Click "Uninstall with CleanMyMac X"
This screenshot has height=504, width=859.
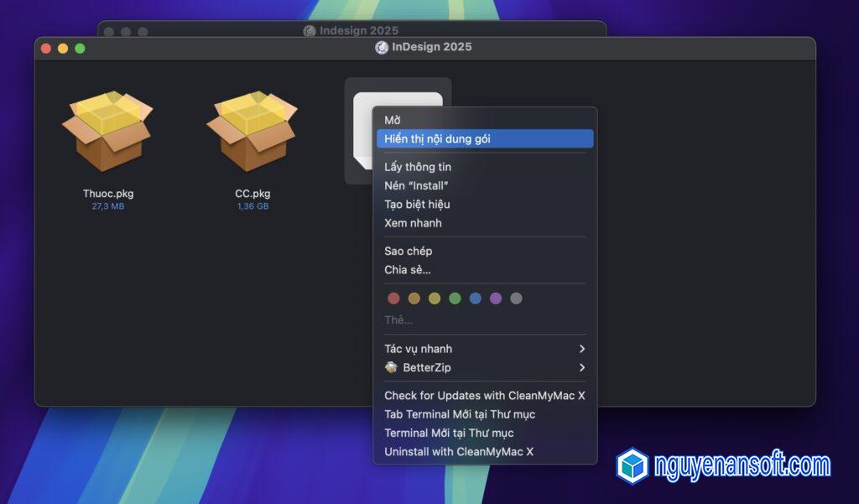tap(459, 452)
